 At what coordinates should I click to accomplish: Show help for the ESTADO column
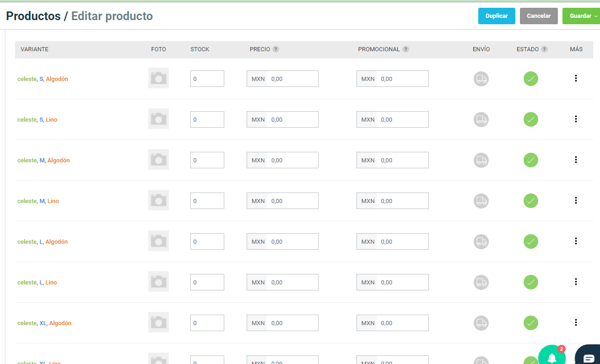tap(544, 49)
